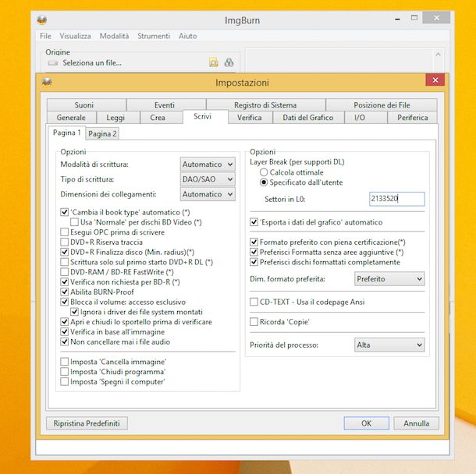Image resolution: width=476 pixels, height=474 pixels.
Task: Switch to the Generale tab
Action: coord(72,118)
